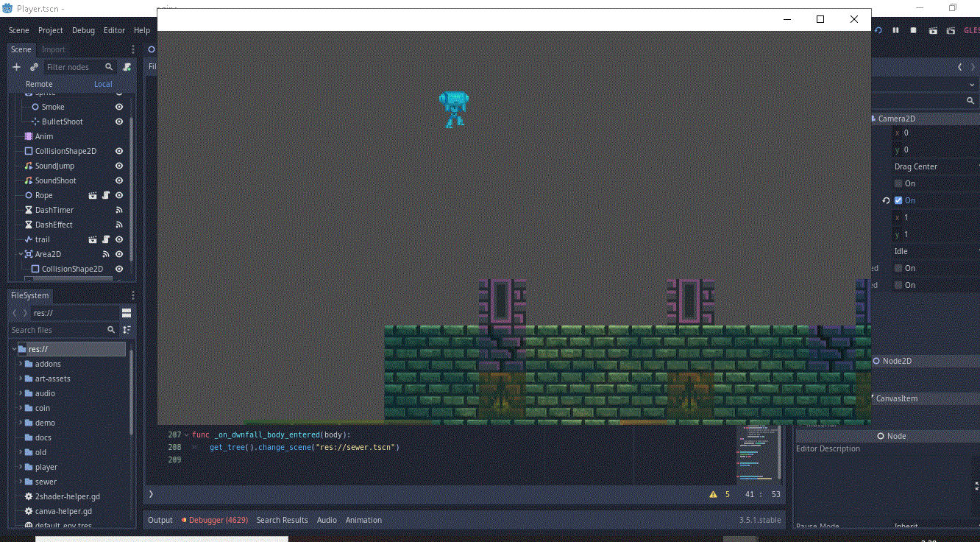Click the DashEffect signal connection icon
The height and width of the screenshot is (542, 980).
(x=119, y=225)
